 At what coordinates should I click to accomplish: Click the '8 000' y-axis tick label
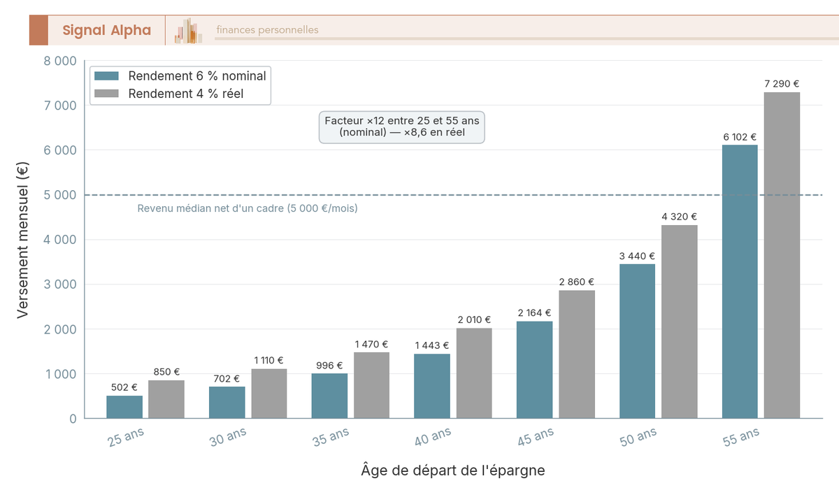click(x=60, y=61)
